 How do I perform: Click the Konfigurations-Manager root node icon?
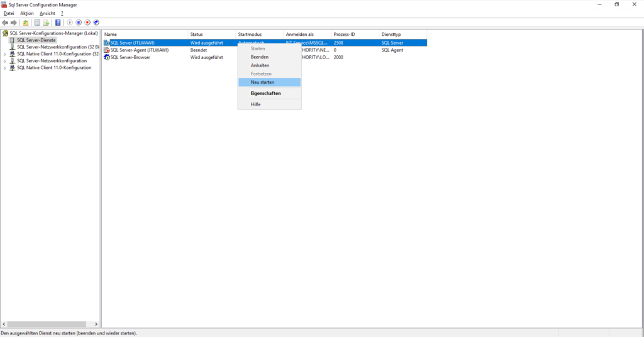coord(5,33)
